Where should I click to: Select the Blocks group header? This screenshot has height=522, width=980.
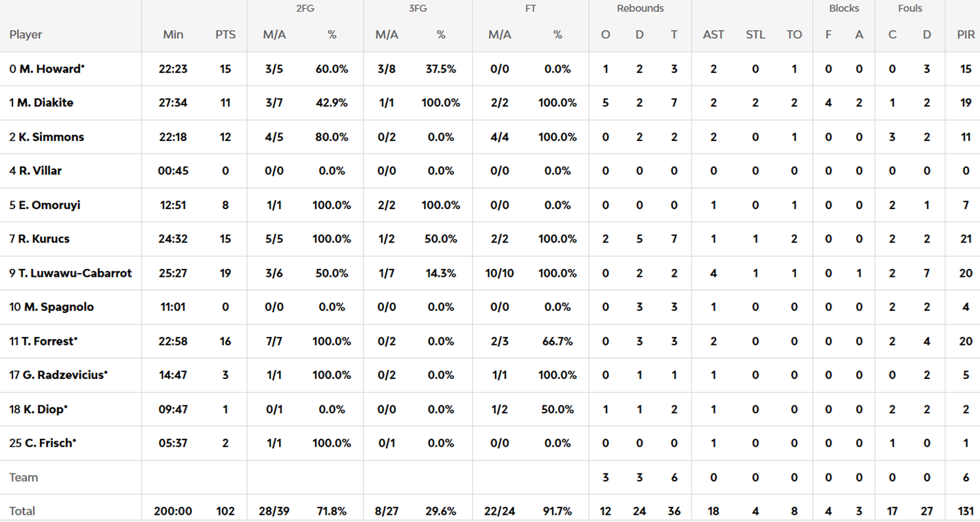click(x=844, y=9)
